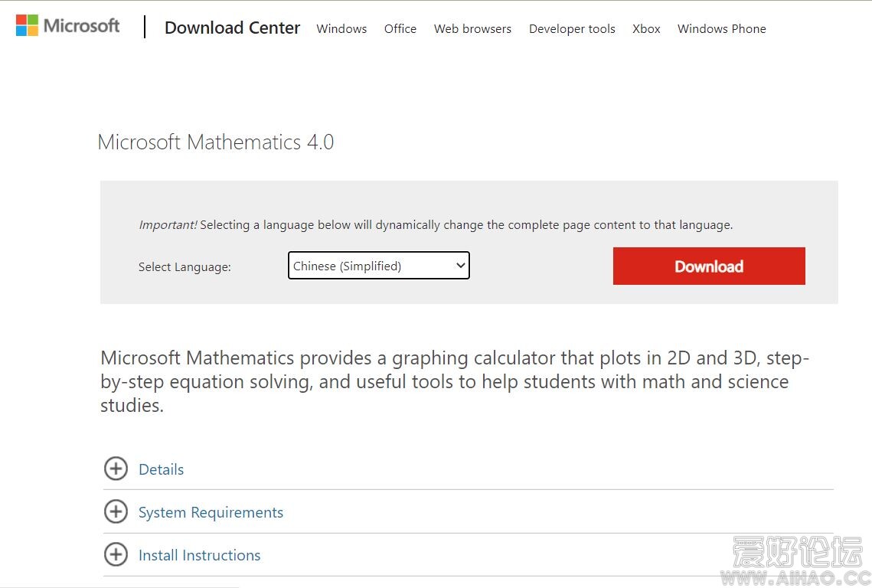The height and width of the screenshot is (588, 872).
Task: Expand the Details section via its label
Action: [161, 469]
